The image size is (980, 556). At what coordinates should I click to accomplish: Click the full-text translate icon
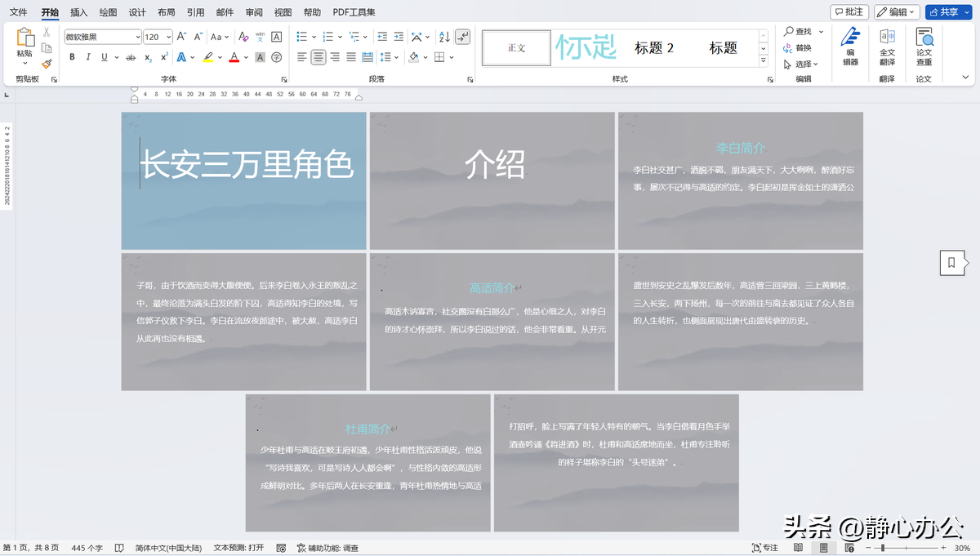pos(887,38)
